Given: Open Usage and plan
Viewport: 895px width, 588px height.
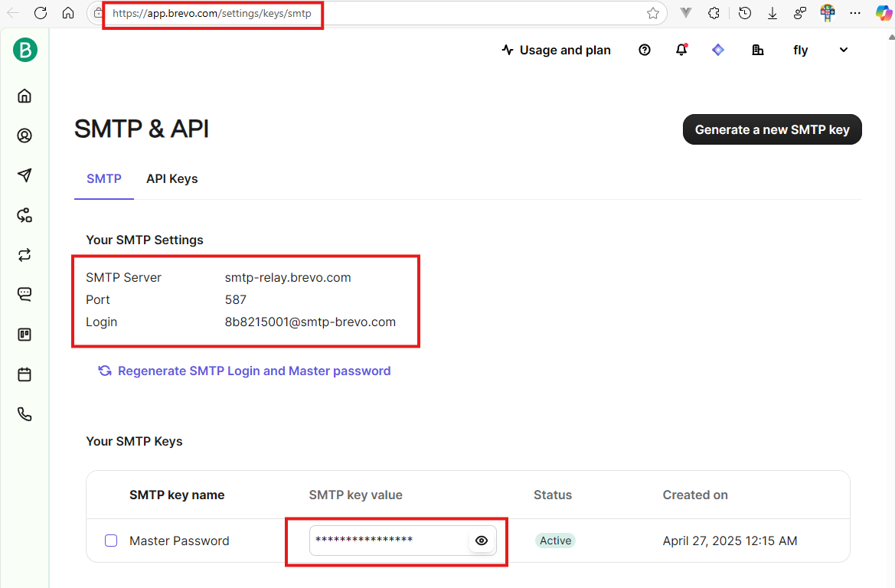Looking at the screenshot, I should coord(556,51).
